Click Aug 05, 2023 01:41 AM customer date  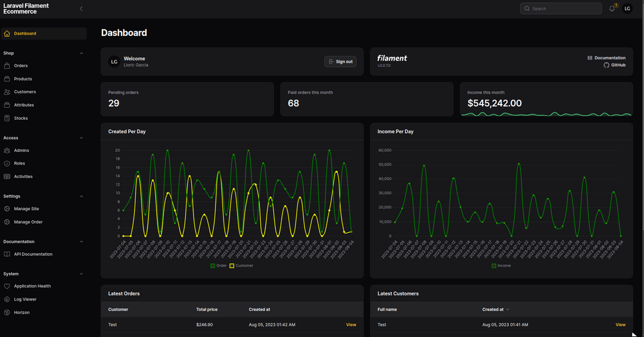[x=505, y=325]
